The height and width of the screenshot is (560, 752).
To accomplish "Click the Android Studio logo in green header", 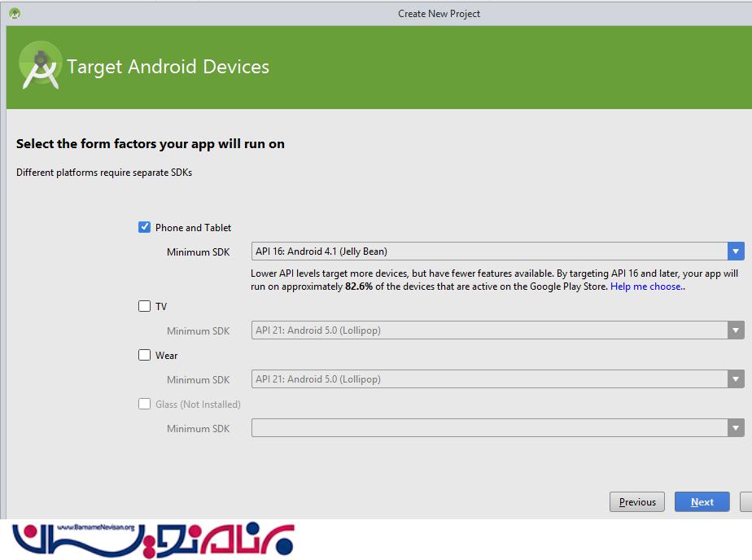I will [40, 66].
